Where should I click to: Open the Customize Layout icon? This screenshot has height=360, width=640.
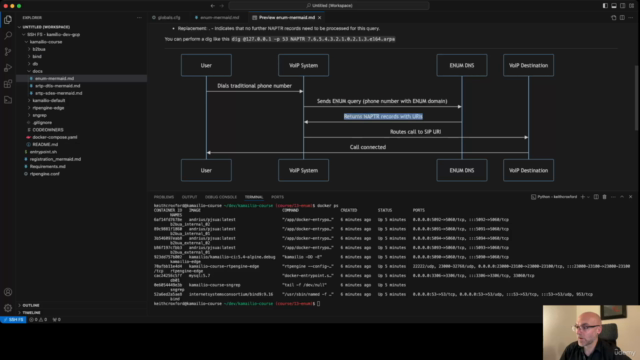[631, 6]
